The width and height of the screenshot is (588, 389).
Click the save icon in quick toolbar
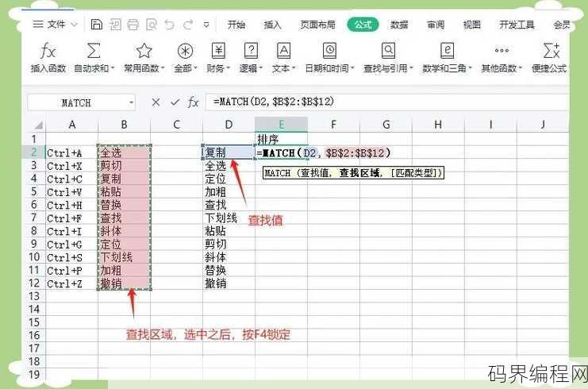(x=96, y=25)
